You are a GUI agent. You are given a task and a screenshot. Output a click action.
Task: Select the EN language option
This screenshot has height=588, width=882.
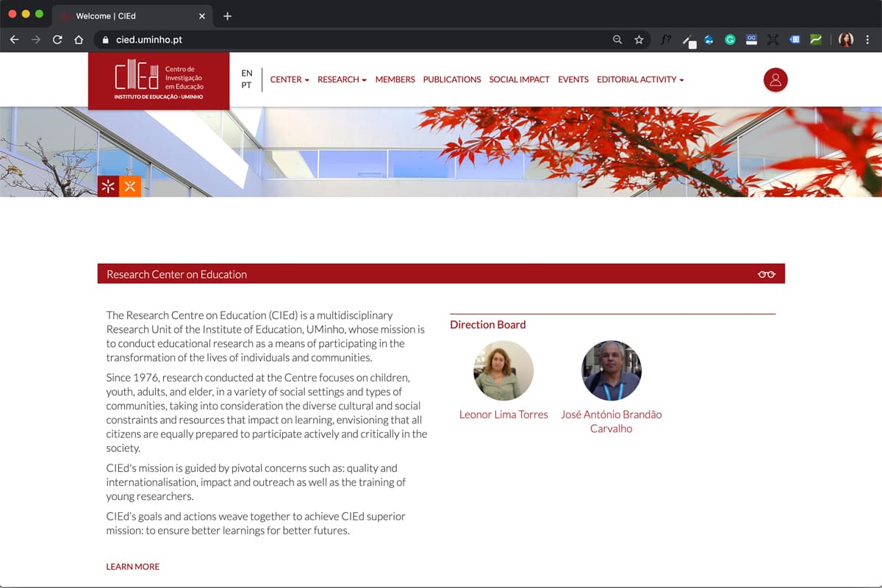(247, 73)
